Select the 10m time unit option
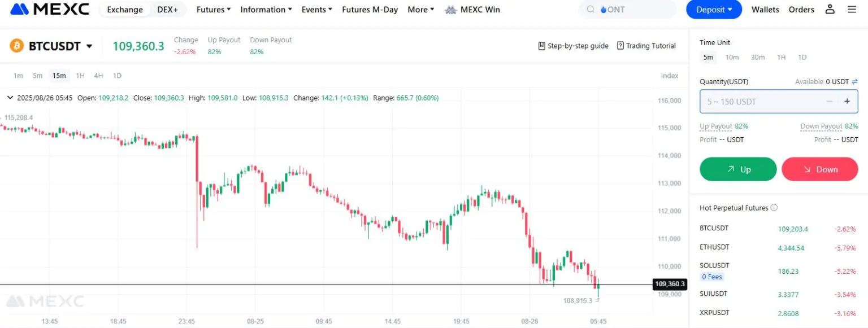The width and height of the screenshot is (868, 328). (x=732, y=57)
